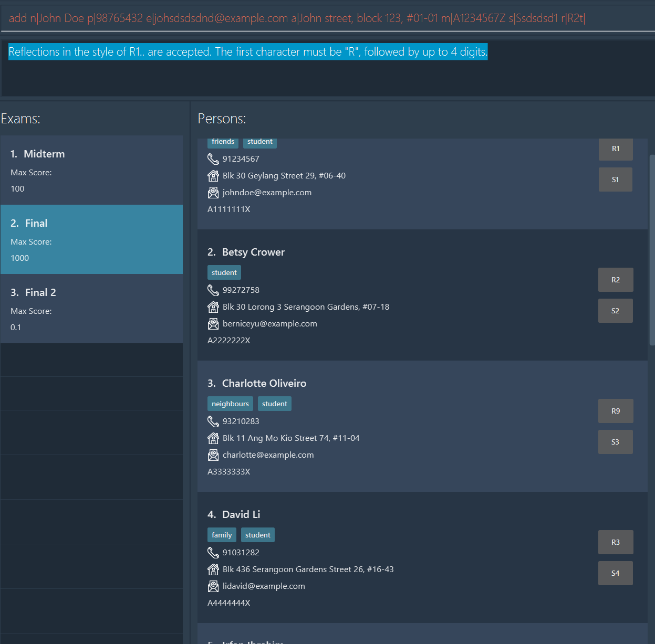Click matric number A2222222X
Image resolution: width=655 pixels, height=644 pixels.
(x=229, y=341)
